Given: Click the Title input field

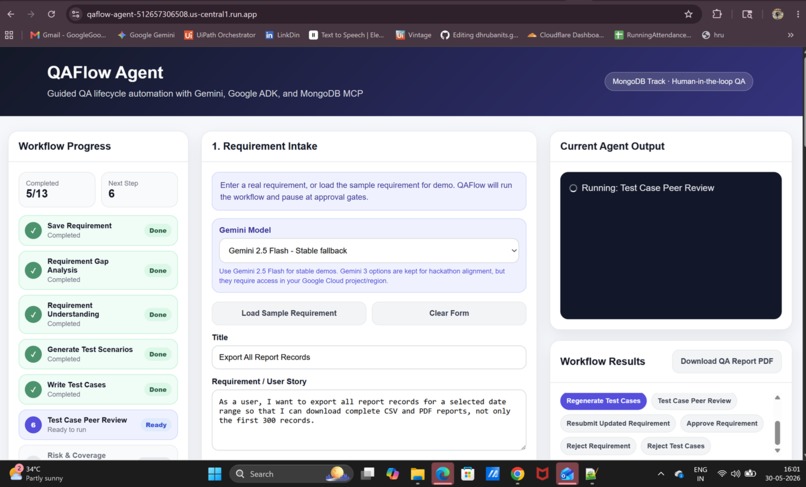Looking at the screenshot, I should (369, 357).
